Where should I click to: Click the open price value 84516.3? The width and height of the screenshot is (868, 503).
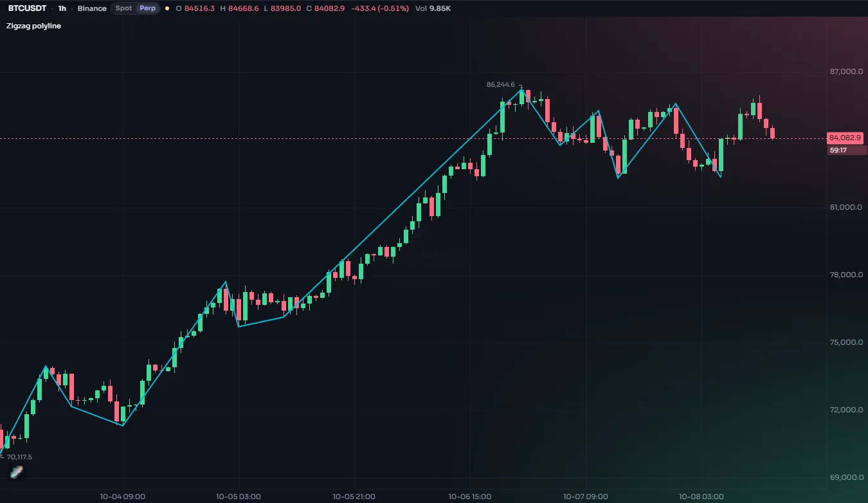tap(199, 8)
